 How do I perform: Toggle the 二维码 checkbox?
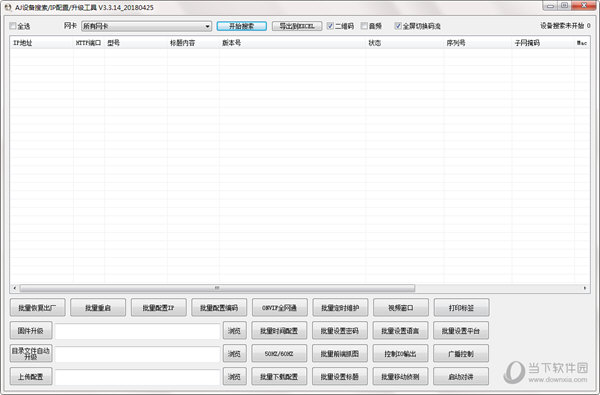330,26
